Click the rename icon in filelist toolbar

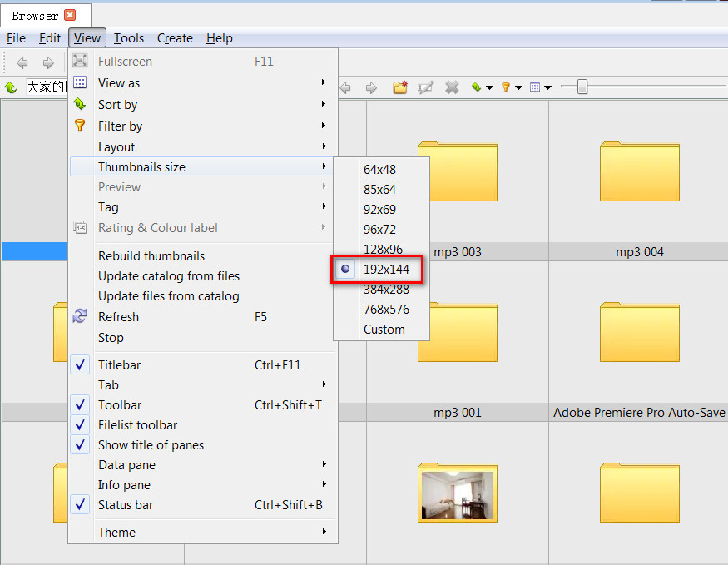point(426,87)
